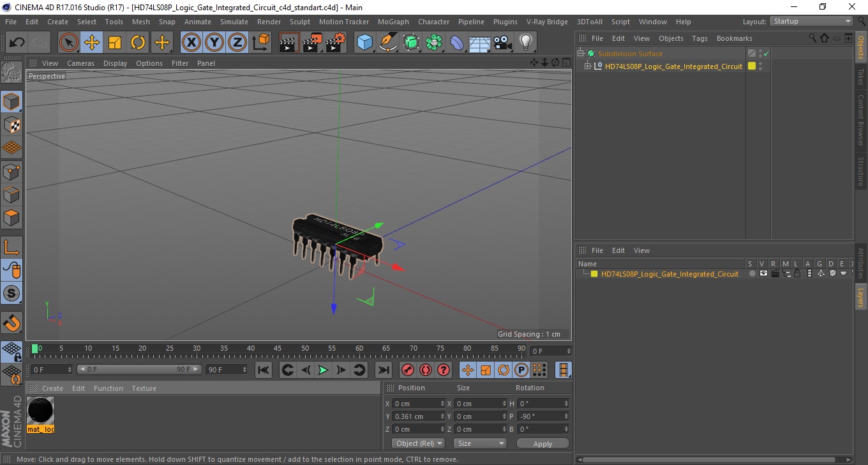Select the Live Selection tool
The height and width of the screenshot is (465, 868).
pyautogui.click(x=69, y=43)
